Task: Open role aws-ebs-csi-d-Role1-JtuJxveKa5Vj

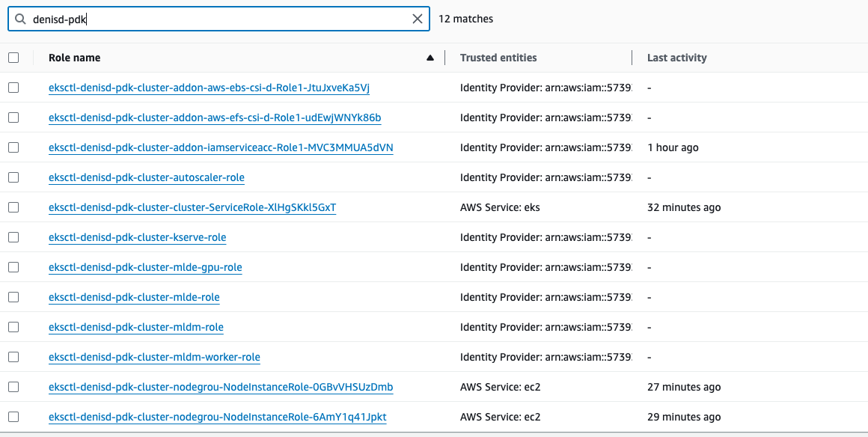Action: click(209, 88)
